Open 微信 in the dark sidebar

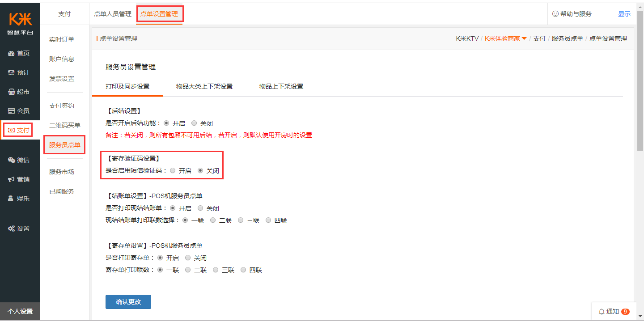coord(19,160)
